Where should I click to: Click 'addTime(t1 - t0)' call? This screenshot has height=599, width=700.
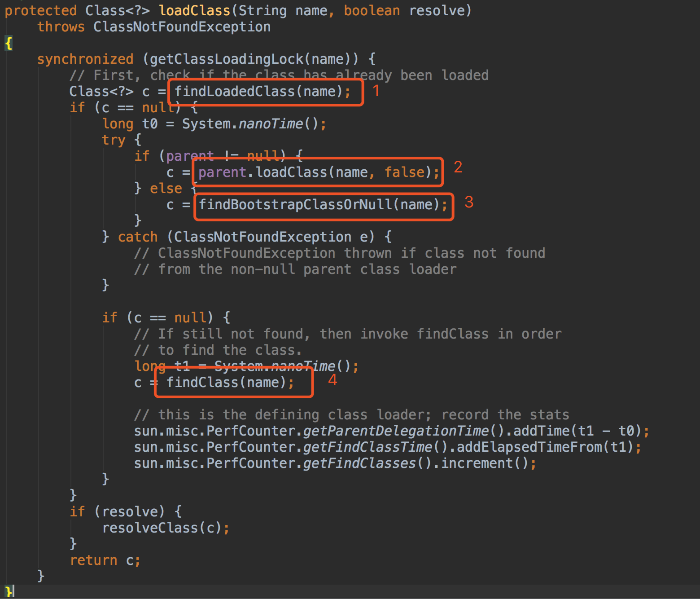coord(577,431)
